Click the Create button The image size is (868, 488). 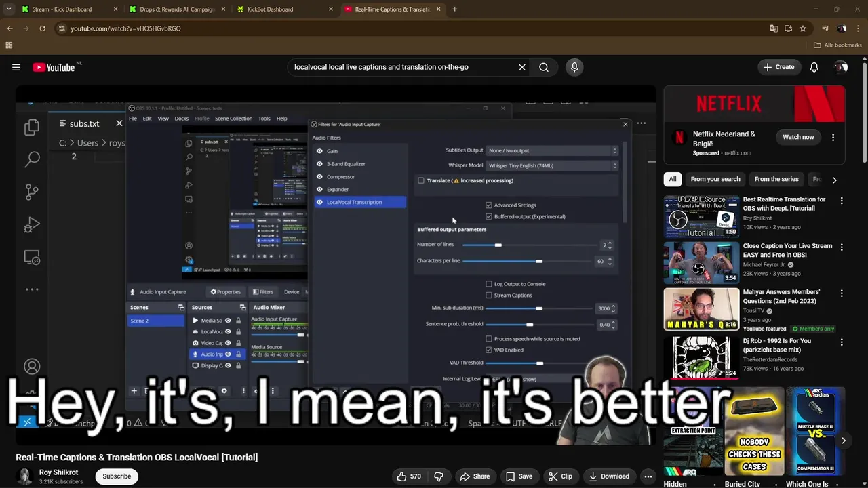tap(779, 67)
